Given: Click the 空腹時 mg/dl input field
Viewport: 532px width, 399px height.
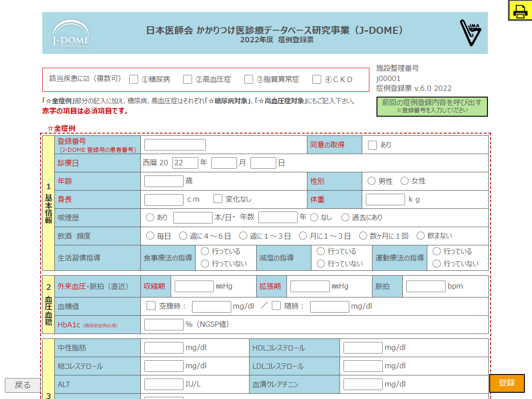Looking at the screenshot, I should [212, 307].
